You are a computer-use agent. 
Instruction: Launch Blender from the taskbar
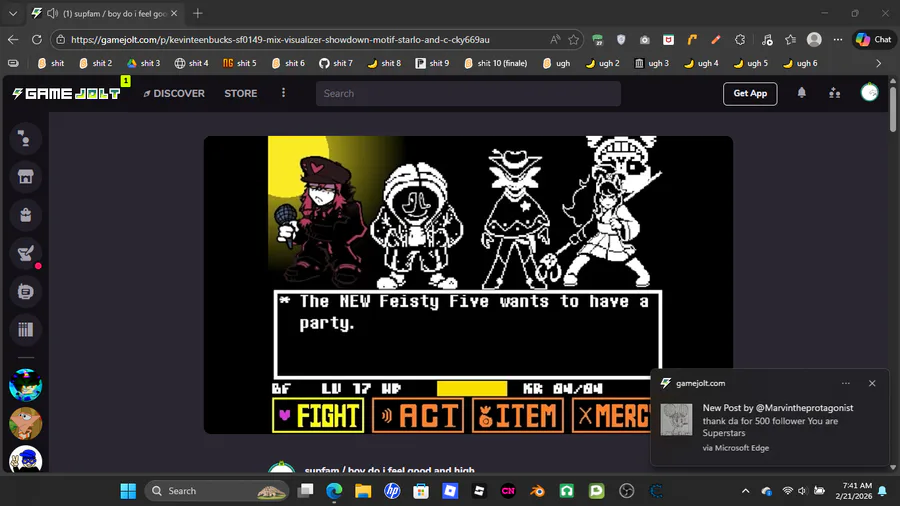tap(537, 491)
